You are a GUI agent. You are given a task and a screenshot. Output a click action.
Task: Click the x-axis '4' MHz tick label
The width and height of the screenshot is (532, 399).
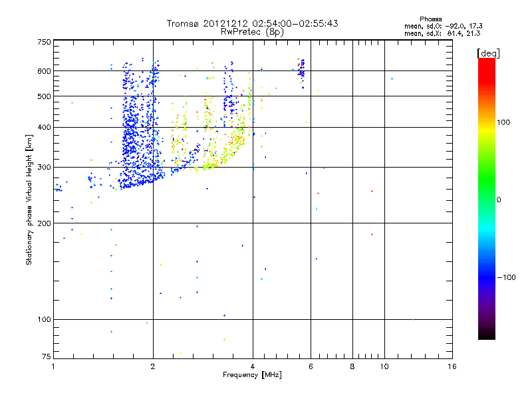[253, 366]
